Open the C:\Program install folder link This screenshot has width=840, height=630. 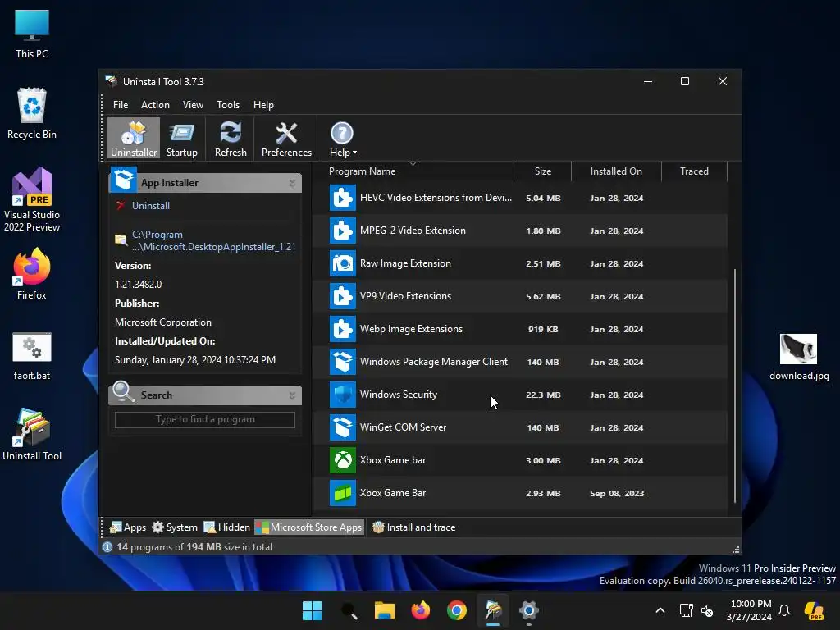pyautogui.click(x=213, y=240)
